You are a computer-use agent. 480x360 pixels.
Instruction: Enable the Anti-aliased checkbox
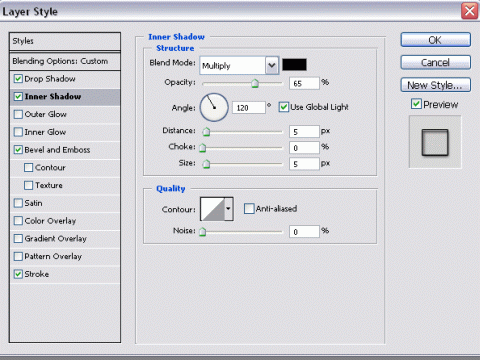click(249, 209)
